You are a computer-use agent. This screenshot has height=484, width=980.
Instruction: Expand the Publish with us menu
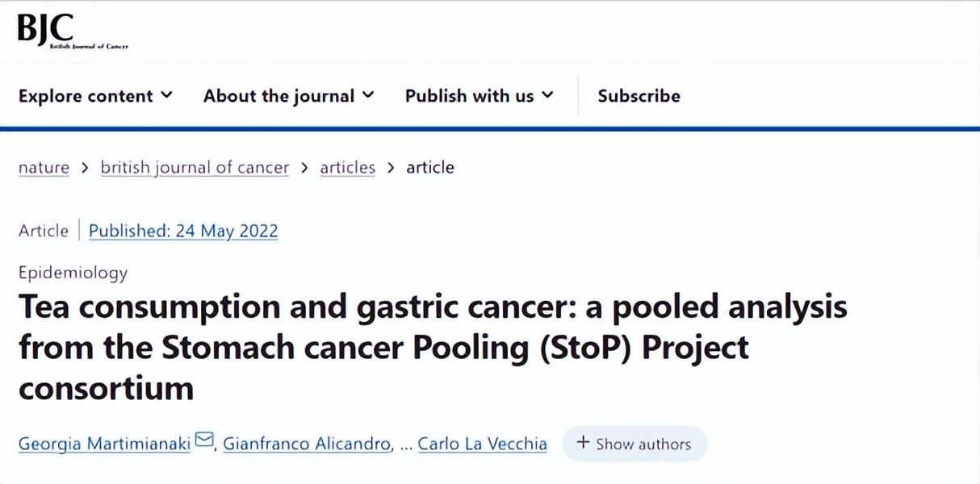pos(480,96)
